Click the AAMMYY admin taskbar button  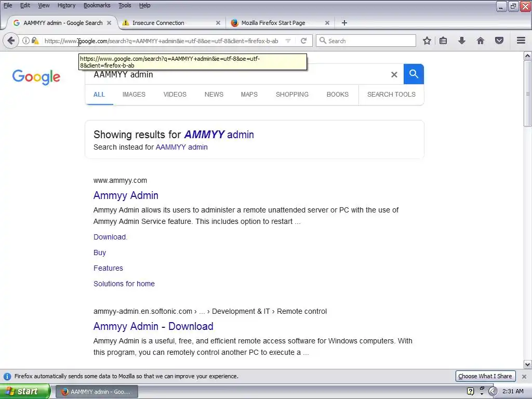[x=97, y=392]
